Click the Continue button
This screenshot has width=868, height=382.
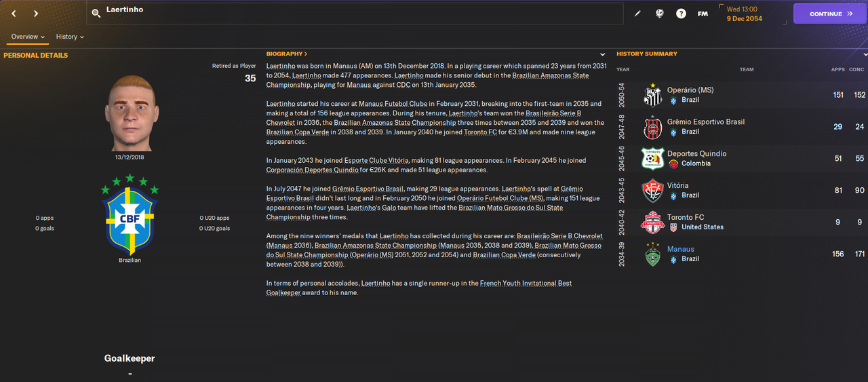click(830, 14)
